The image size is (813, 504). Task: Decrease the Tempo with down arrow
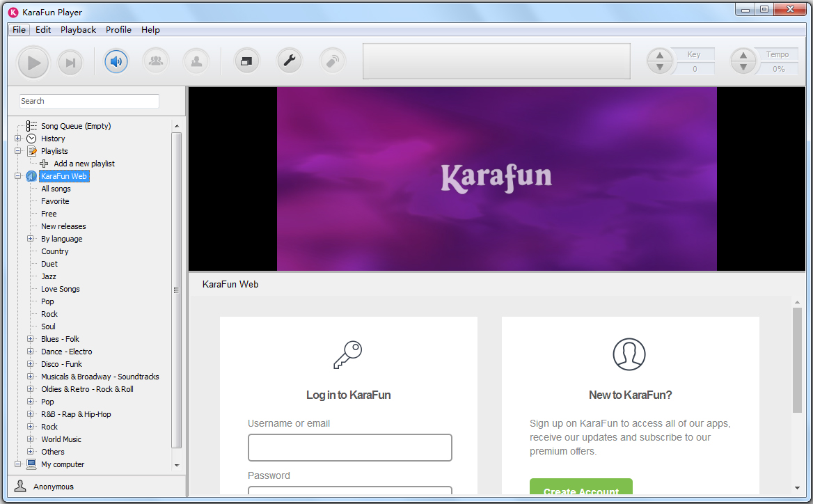coord(743,68)
